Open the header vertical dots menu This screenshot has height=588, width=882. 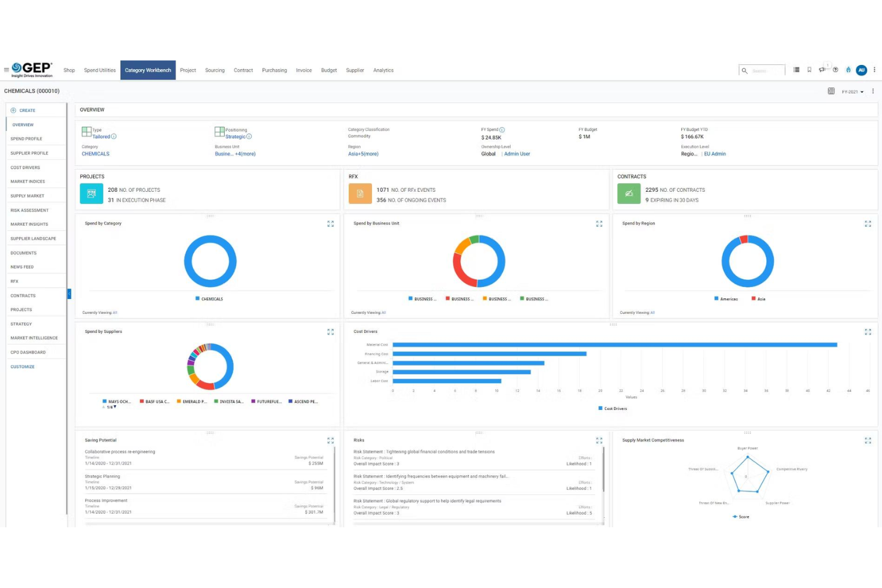pyautogui.click(x=874, y=70)
